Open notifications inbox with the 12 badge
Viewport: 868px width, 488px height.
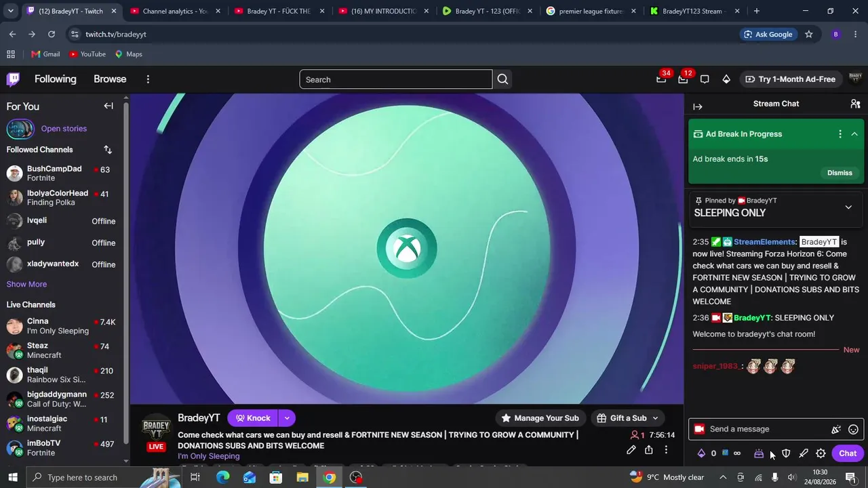coord(683,79)
